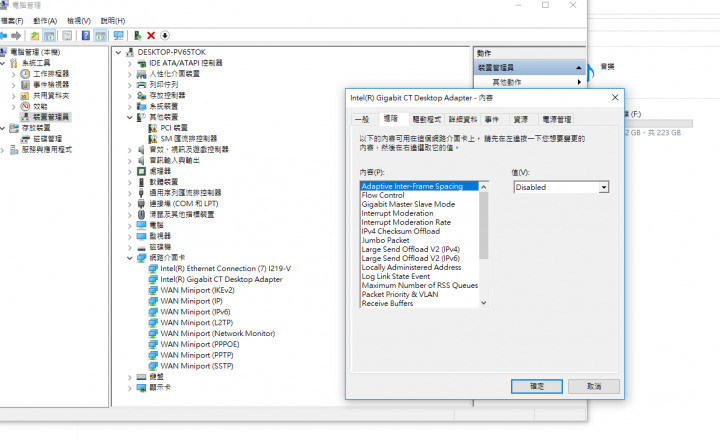This screenshot has height=440, width=720.
Task: Click the 效能 performance gauge icon
Action: [x=25, y=106]
